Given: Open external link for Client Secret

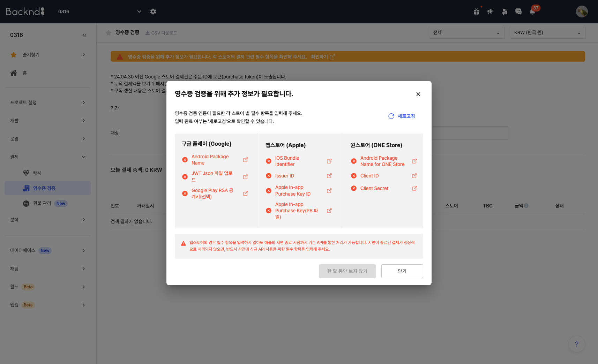Looking at the screenshot, I should (414, 188).
